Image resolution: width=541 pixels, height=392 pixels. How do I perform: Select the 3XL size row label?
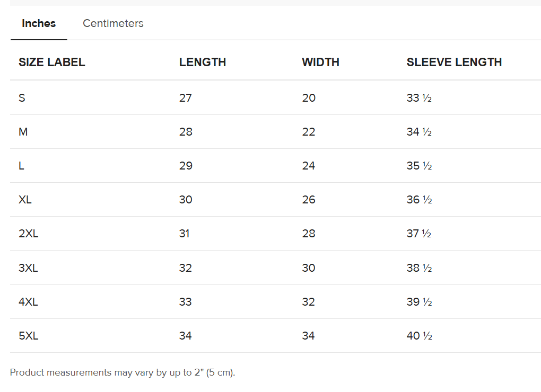[x=28, y=268]
